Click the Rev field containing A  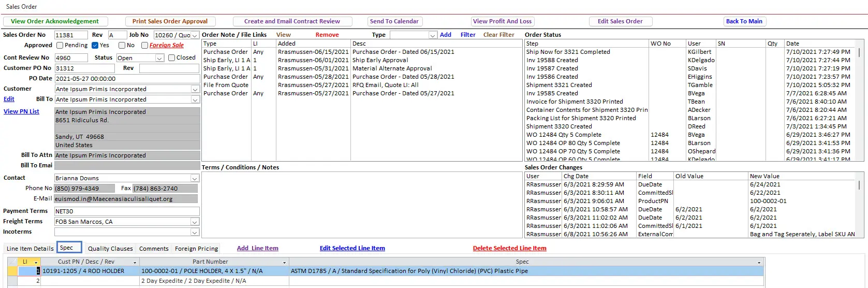pos(117,35)
